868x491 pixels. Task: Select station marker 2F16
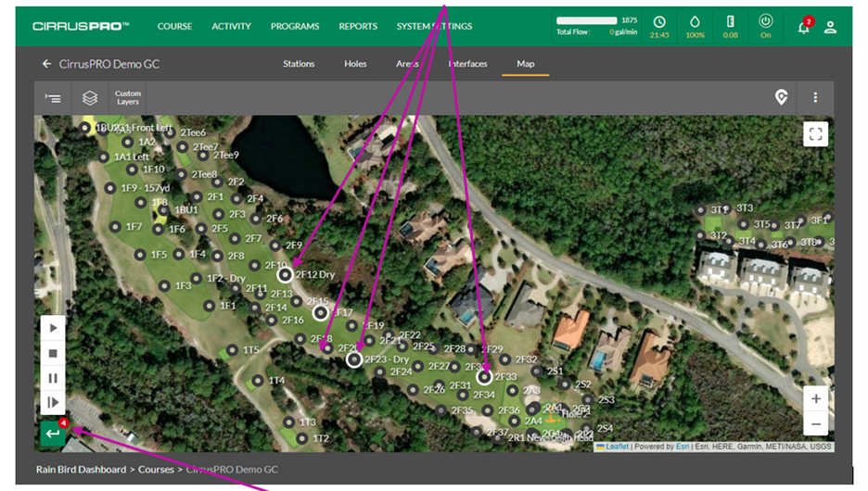[x=271, y=320]
